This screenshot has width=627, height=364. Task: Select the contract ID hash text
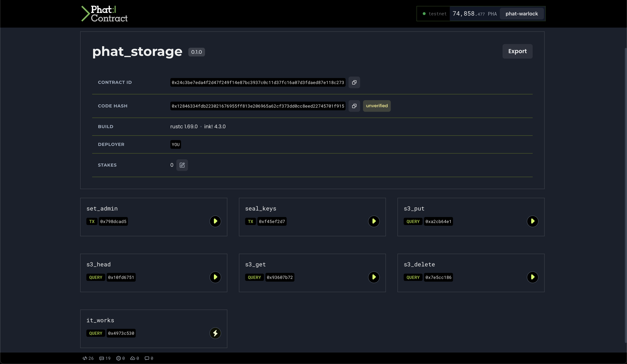click(x=258, y=82)
